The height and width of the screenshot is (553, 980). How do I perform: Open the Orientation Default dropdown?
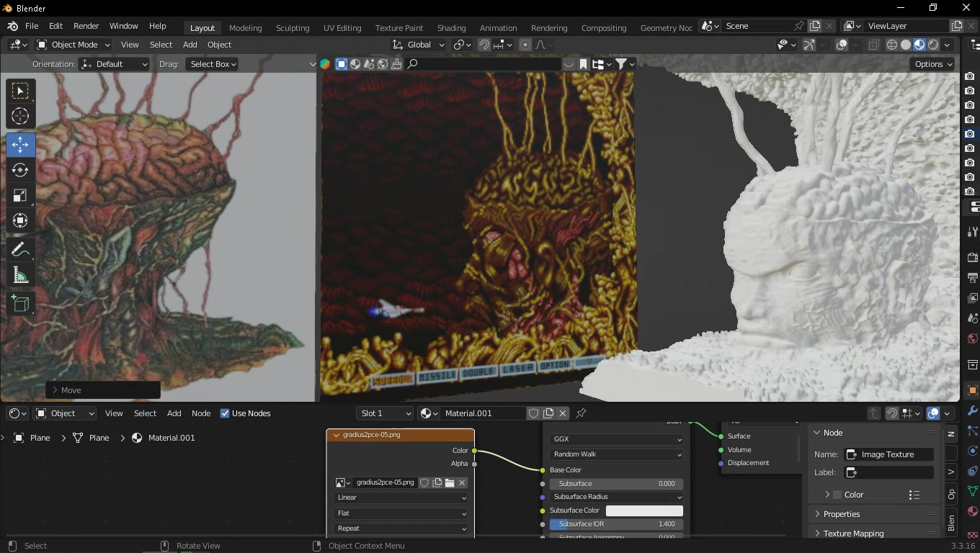coord(115,64)
